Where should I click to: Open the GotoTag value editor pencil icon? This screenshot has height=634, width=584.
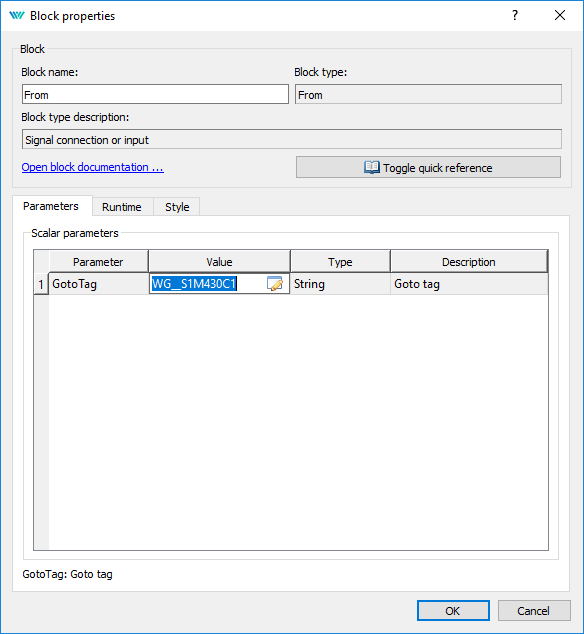click(275, 284)
